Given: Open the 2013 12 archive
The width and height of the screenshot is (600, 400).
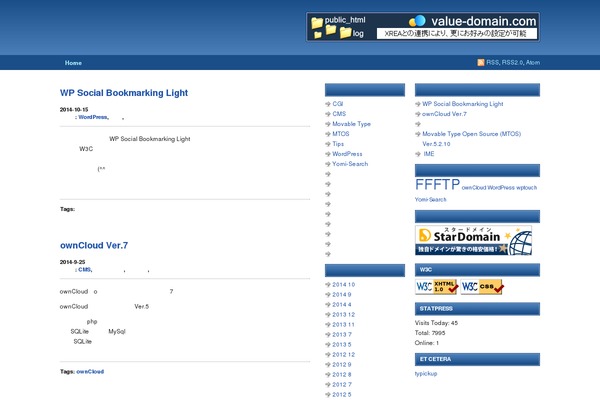Looking at the screenshot, I should pos(344,314).
